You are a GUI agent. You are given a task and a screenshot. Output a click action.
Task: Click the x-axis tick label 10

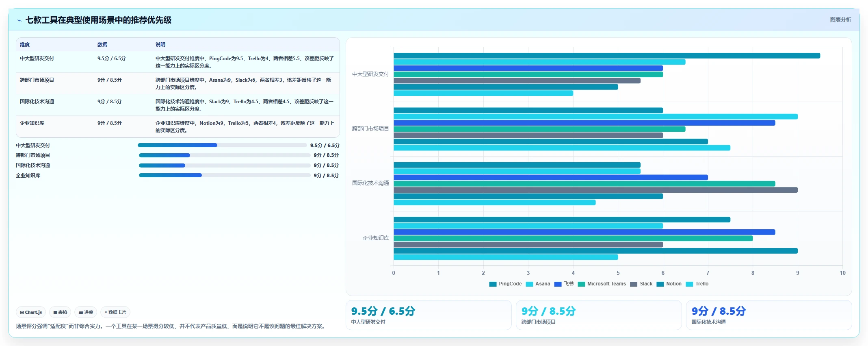click(842, 273)
